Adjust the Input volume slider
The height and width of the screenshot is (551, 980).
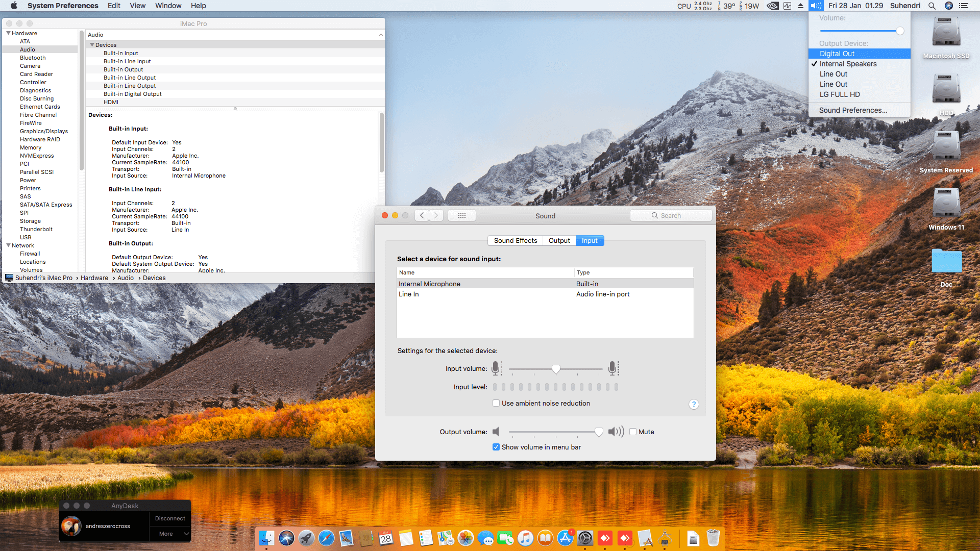[x=556, y=369]
